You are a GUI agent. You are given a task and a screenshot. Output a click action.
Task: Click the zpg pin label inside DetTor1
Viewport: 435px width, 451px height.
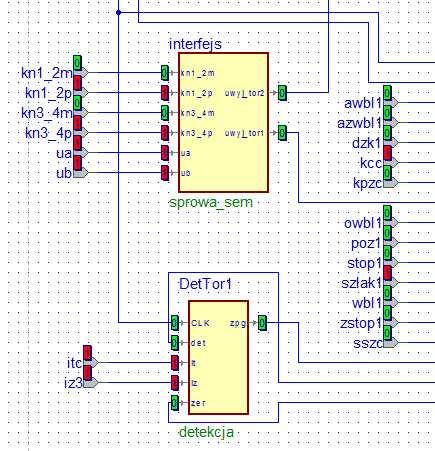click(x=238, y=323)
